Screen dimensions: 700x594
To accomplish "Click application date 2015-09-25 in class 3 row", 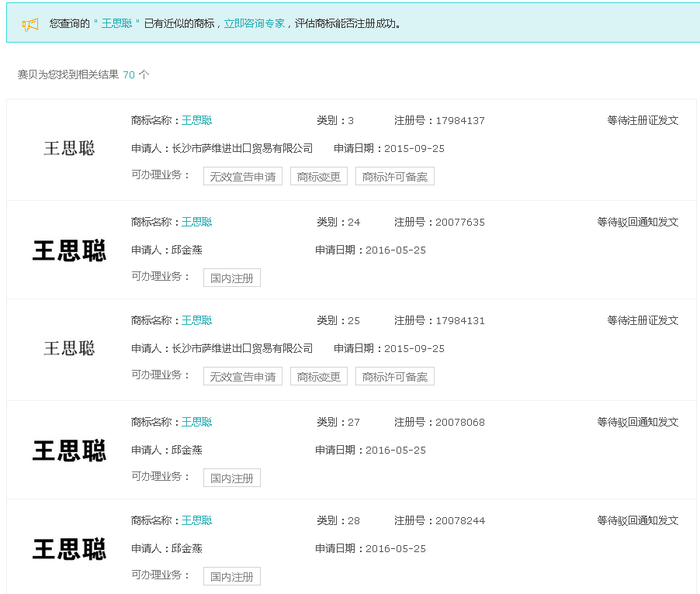I will 414,149.
